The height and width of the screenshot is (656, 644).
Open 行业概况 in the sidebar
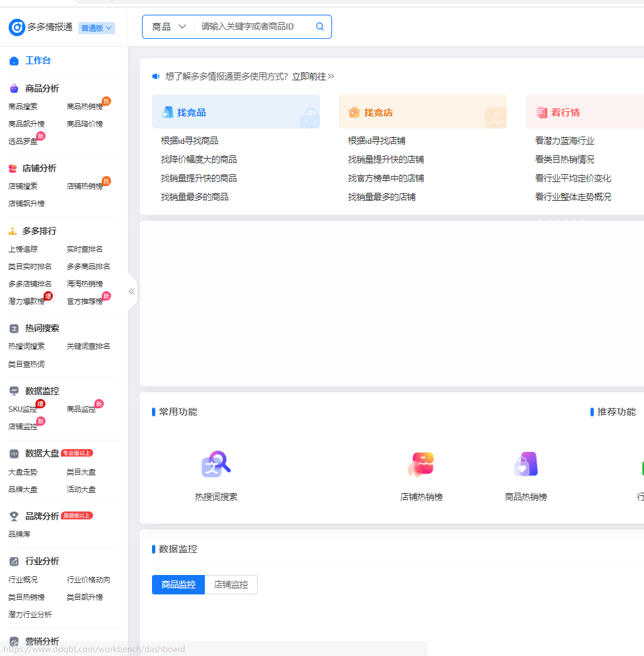[23, 580]
